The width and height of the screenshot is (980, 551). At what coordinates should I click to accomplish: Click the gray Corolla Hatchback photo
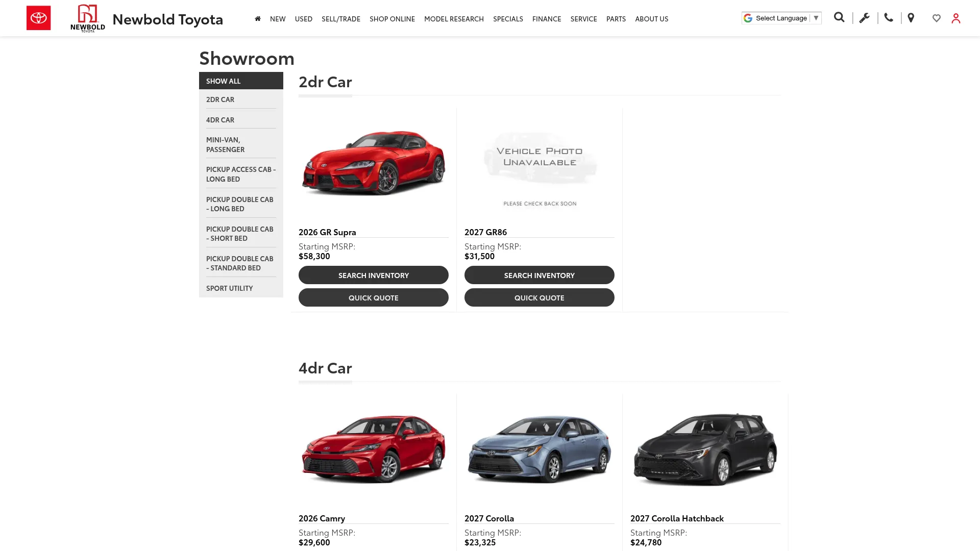[x=705, y=449]
